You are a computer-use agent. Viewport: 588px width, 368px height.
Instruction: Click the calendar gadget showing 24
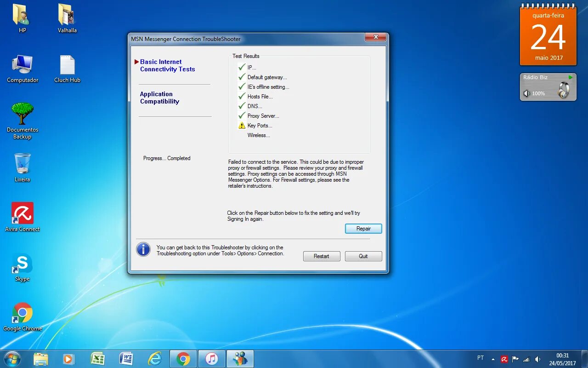coord(548,36)
